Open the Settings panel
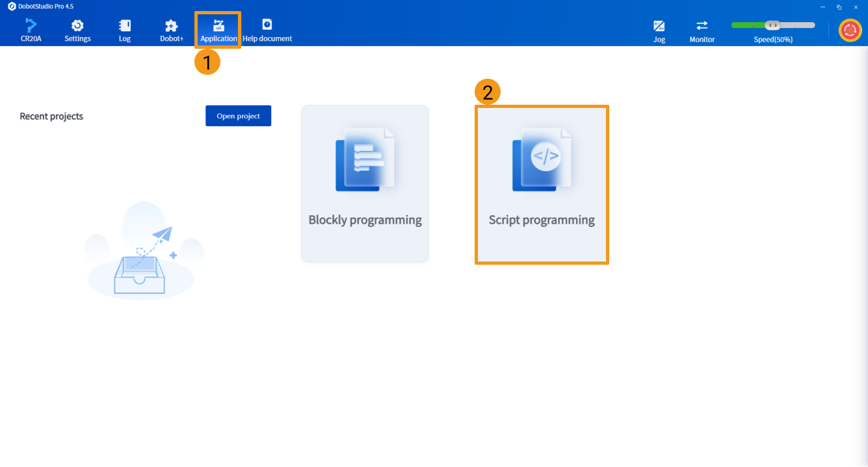The width and height of the screenshot is (868, 467). (77, 29)
